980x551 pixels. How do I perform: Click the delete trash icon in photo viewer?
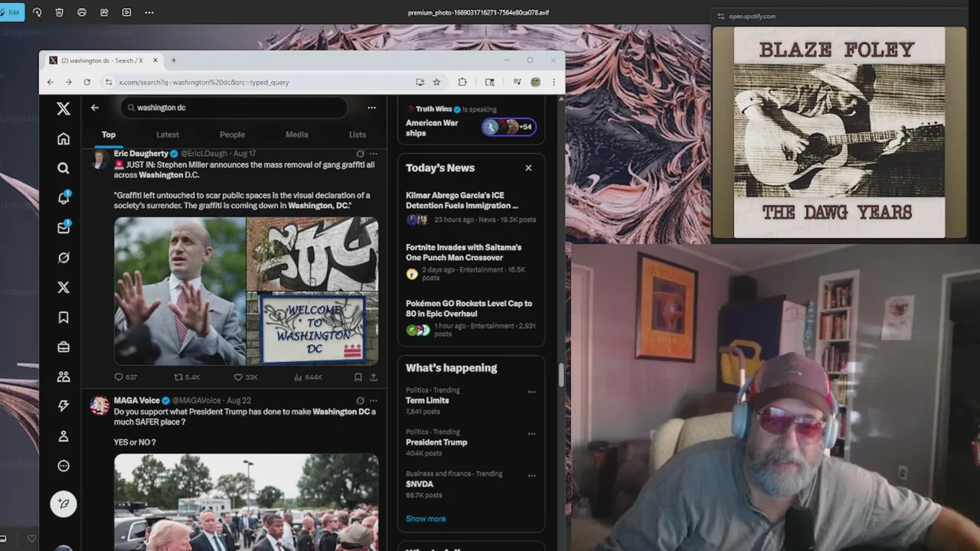pyautogui.click(x=59, y=12)
